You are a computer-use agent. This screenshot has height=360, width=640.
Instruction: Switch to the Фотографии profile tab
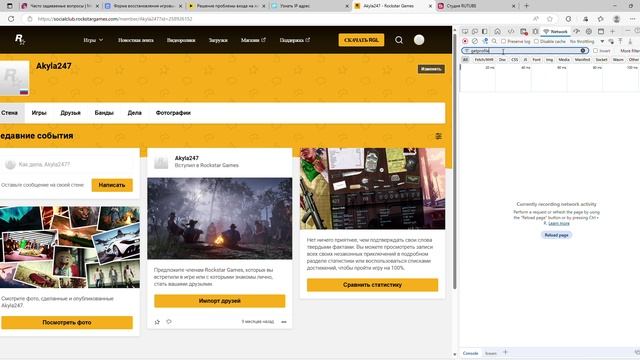(173, 113)
